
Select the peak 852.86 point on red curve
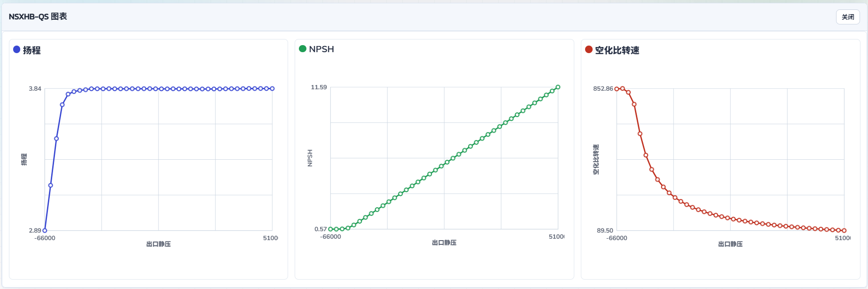point(622,88)
